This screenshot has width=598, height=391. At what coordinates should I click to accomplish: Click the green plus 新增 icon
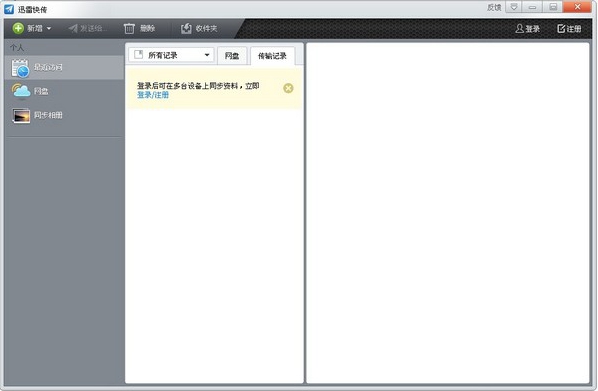[18, 28]
